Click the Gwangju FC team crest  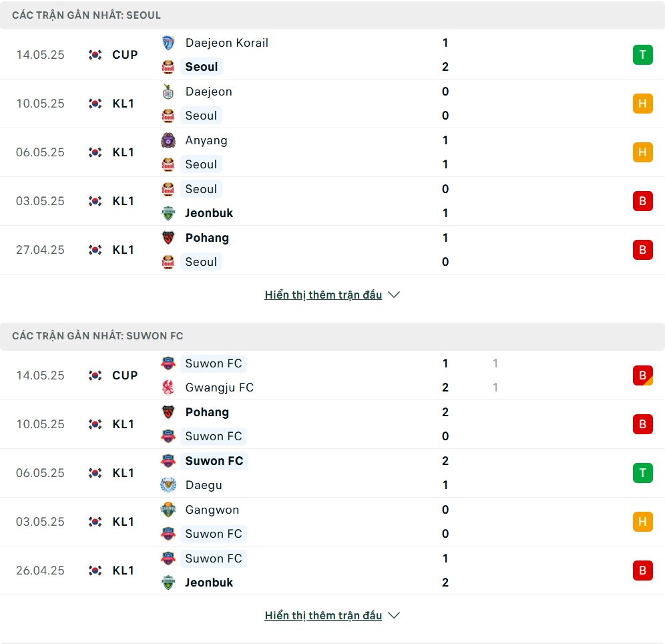168,387
